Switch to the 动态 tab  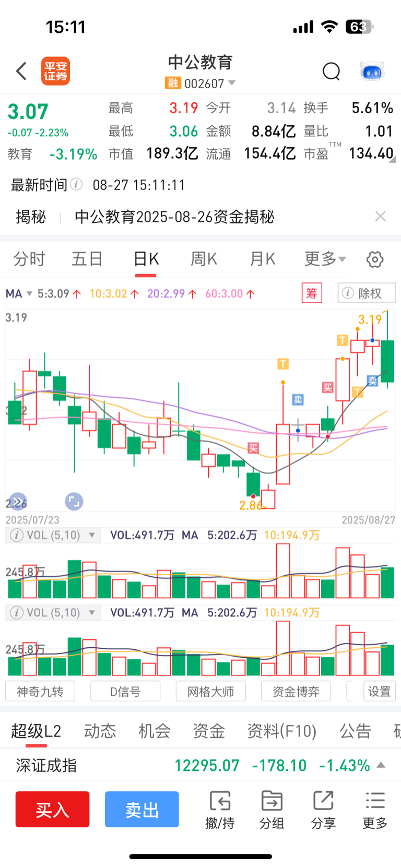[x=100, y=731]
